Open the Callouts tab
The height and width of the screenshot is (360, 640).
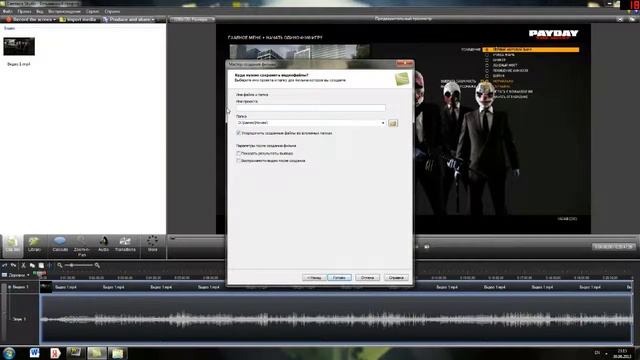pyautogui.click(x=60, y=245)
